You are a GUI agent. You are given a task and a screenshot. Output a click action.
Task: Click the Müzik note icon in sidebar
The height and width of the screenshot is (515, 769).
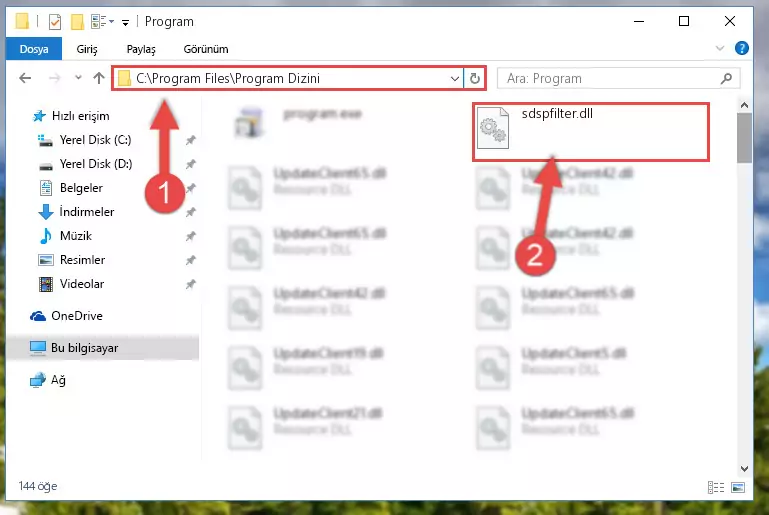(46, 236)
